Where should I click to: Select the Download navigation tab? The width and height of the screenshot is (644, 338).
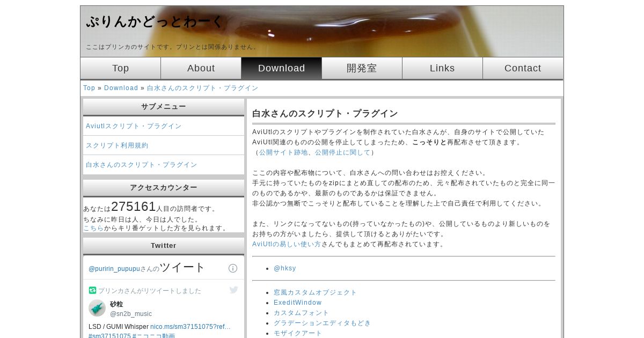[x=282, y=68]
